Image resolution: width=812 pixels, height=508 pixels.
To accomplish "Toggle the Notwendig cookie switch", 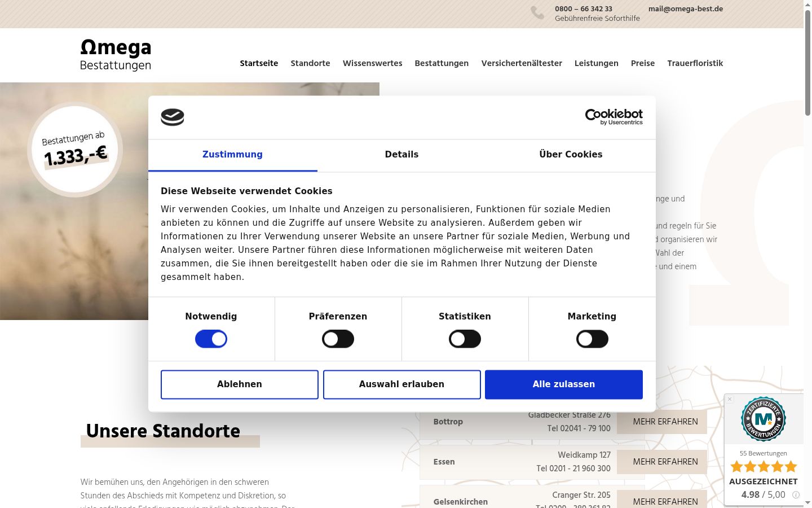I will 211,339.
